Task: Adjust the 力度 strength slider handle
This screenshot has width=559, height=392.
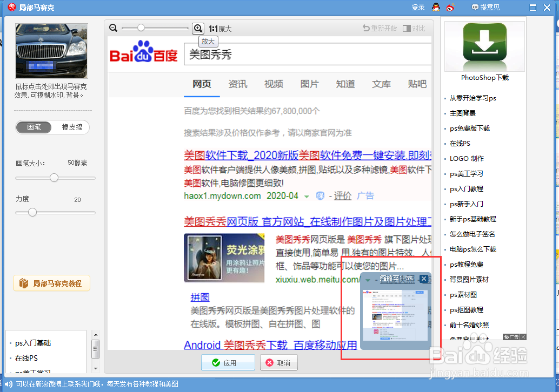Action: [32, 213]
